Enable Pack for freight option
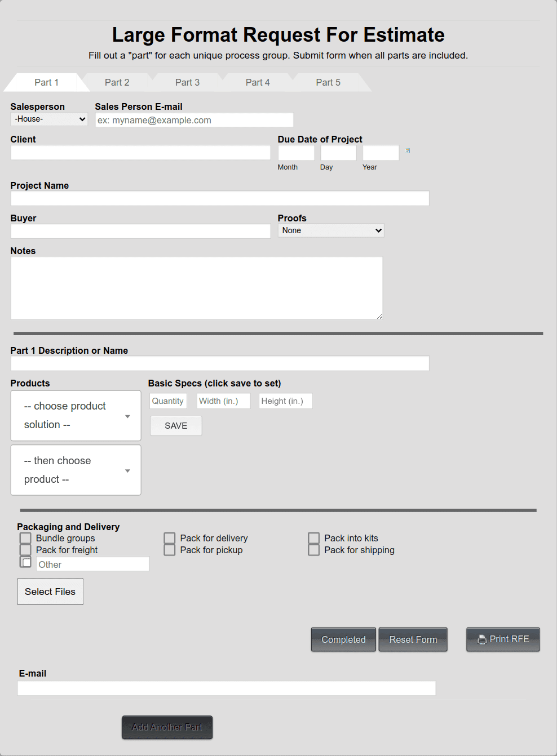 (x=25, y=550)
